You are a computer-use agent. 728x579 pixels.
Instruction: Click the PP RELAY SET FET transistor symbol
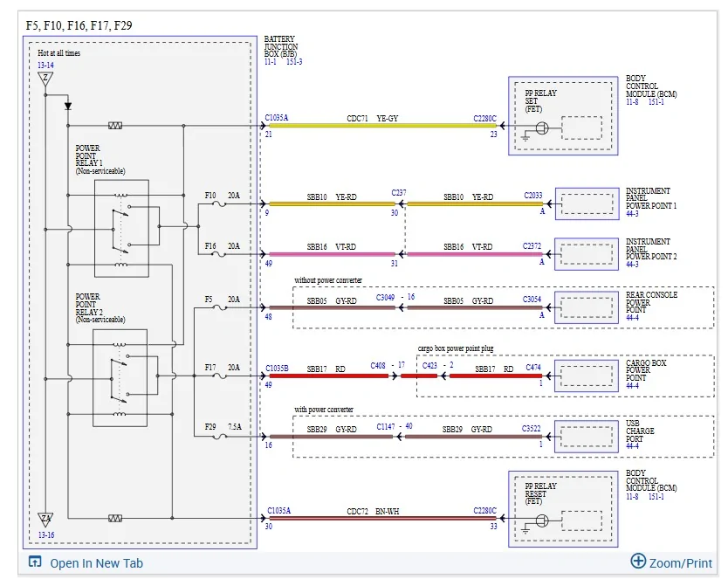(x=541, y=128)
